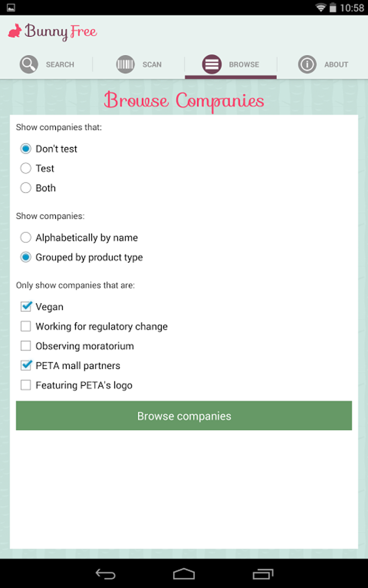The image size is (368, 588).
Task: Enable "Featuring PETA's logo" filter
Action: pos(26,385)
